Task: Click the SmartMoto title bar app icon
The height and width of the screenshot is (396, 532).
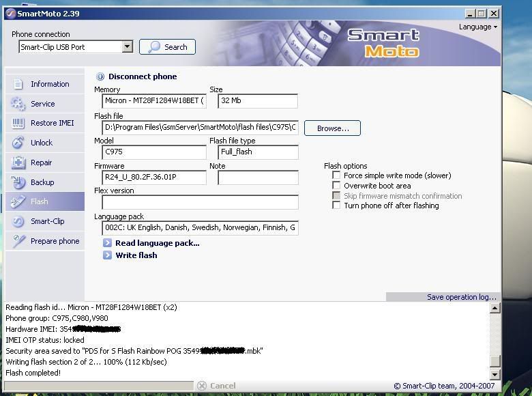Action: pyautogui.click(x=11, y=14)
